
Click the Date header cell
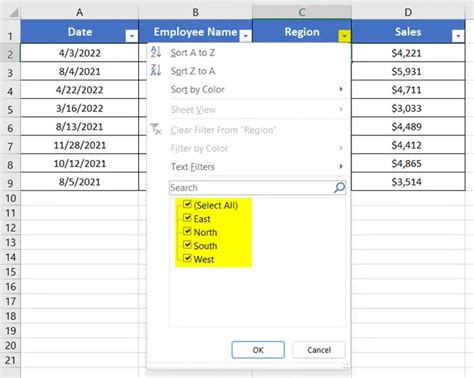[79, 32]
